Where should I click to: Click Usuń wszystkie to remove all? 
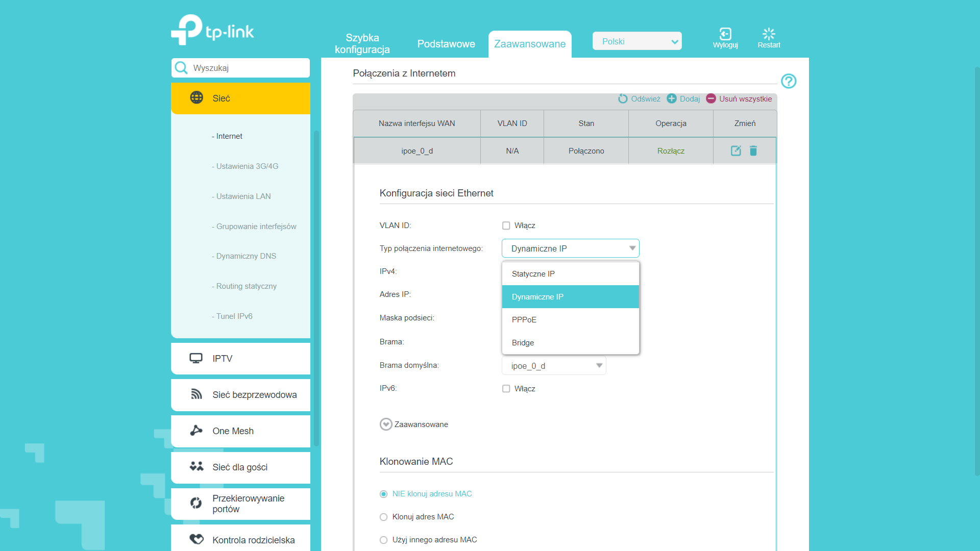(739, 98)
